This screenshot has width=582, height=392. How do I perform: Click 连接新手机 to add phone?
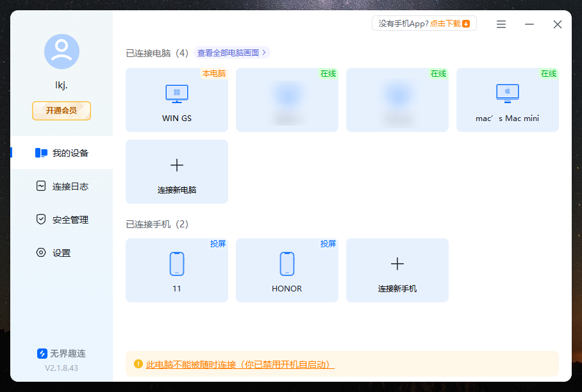397,270
